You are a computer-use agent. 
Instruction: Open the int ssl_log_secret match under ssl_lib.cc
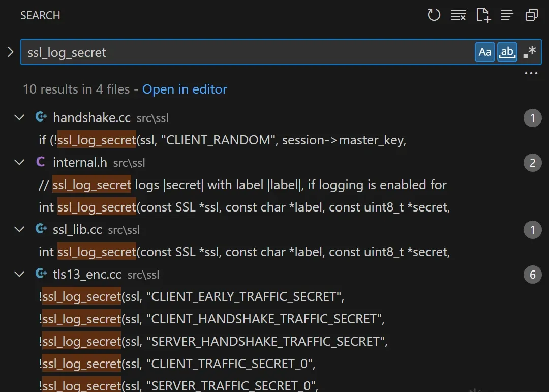coord(244,252)
